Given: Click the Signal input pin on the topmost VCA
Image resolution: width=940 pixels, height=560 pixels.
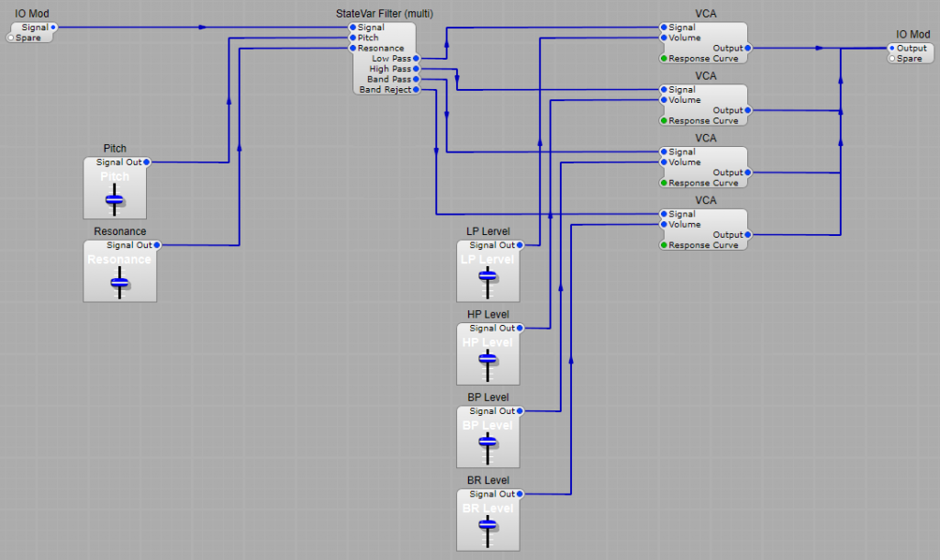Looking at the screenshot, I should pos(664,28).
